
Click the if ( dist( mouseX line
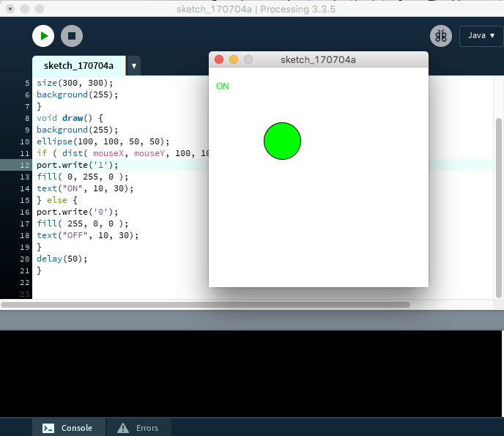pos(122,153)
